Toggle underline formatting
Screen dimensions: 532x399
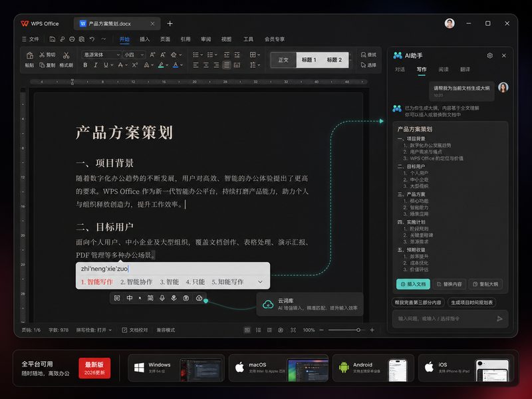click(x=106, y=65)
